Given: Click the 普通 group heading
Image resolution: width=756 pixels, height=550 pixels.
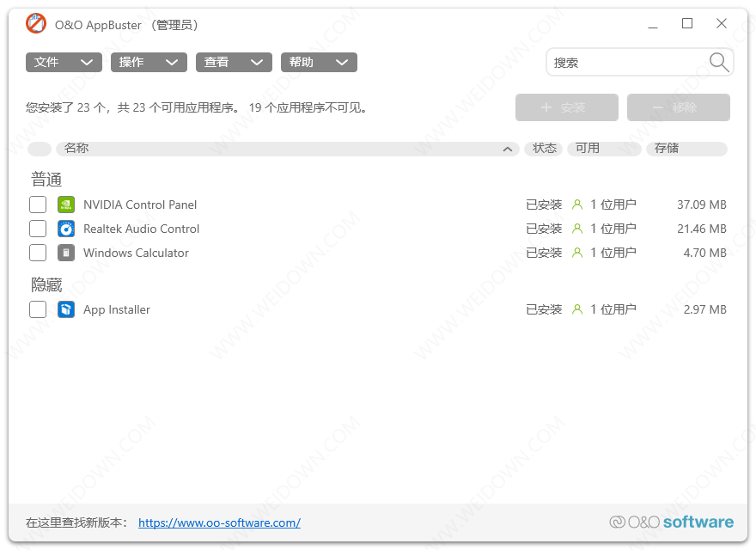Looking at the screenshot, I should click(46, 180).
